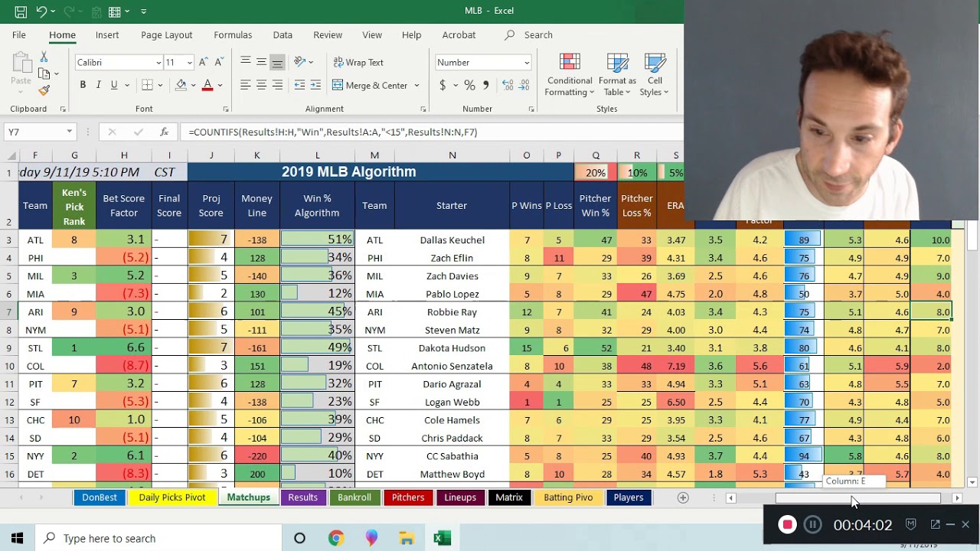Select row 7 header
The width and height of the screenshot is (980, 551).
pyautogui.click(x=8, y=311)
